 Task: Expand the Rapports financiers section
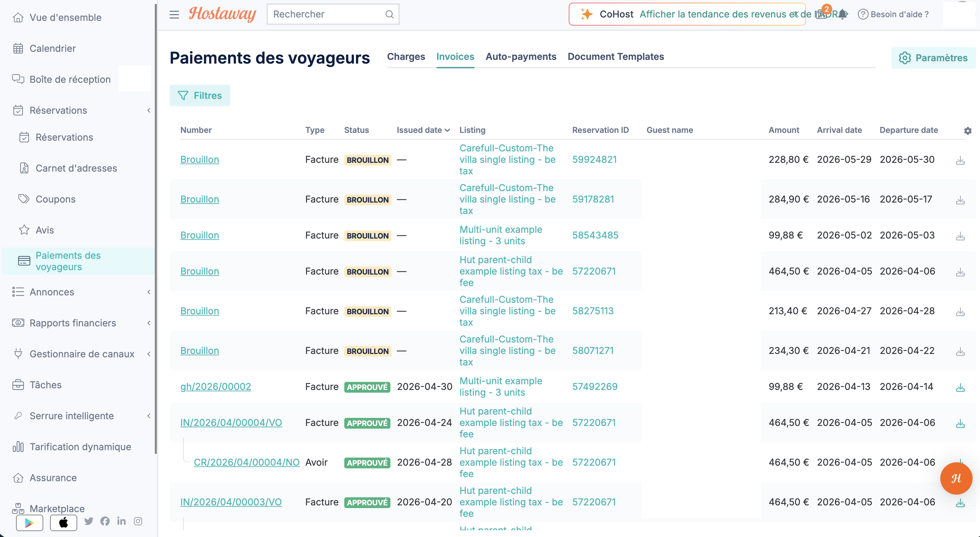149,323
